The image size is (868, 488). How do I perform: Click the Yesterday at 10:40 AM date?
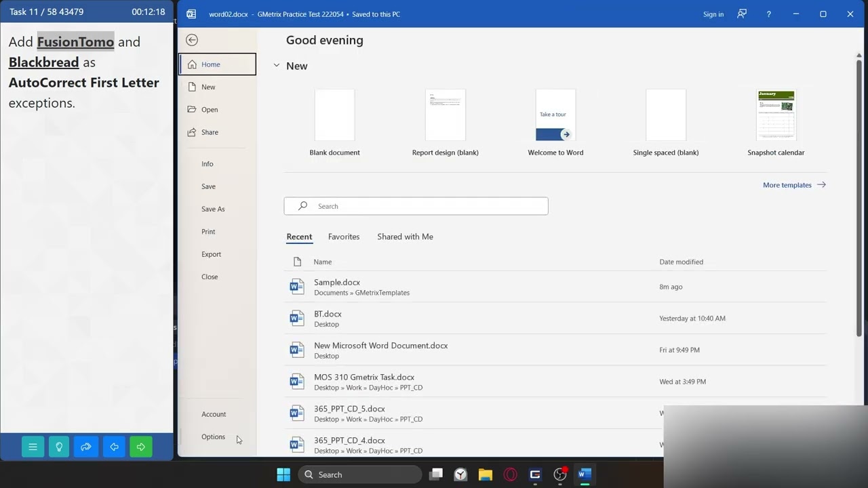coord(692,319)
